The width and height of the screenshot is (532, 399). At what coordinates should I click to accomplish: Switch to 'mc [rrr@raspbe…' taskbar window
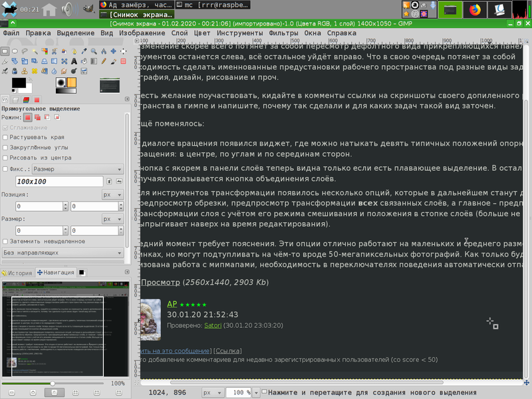pyautogui.click(x=213, y=5)
